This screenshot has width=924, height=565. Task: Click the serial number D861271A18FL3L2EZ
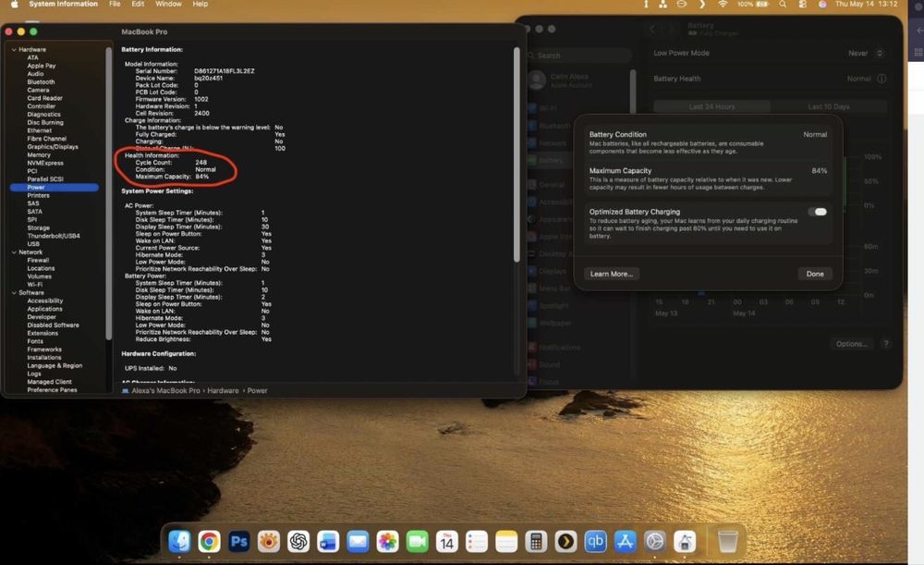tap(224, 71)
